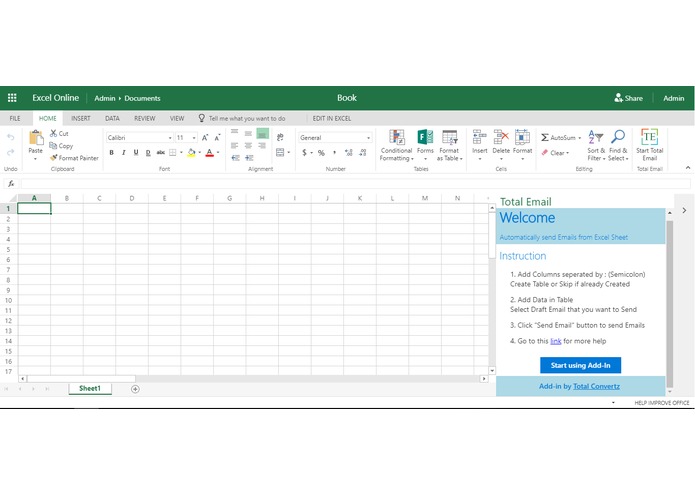Open the app launcher waffle icon
This screenshot has height=494, width=695.
coord(12,98)
